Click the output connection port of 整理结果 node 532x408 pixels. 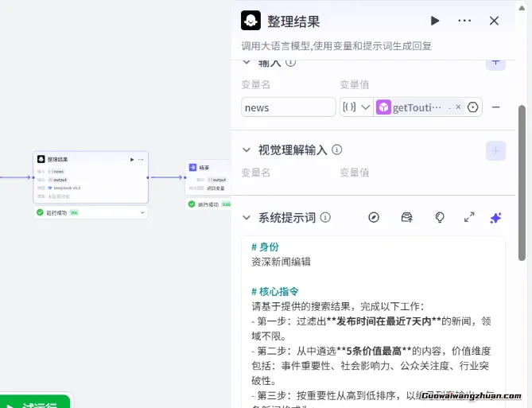tap(148, 177)
